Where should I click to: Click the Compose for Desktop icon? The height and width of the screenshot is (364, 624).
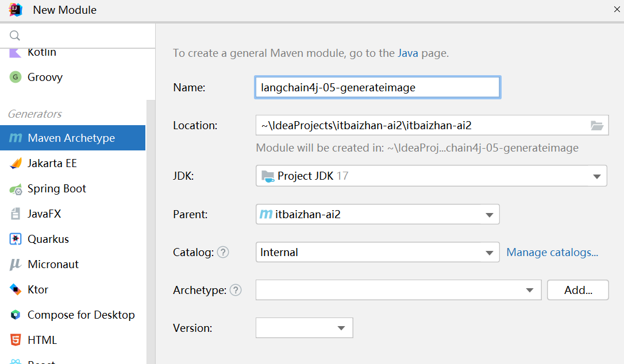(x=15, y=315)
